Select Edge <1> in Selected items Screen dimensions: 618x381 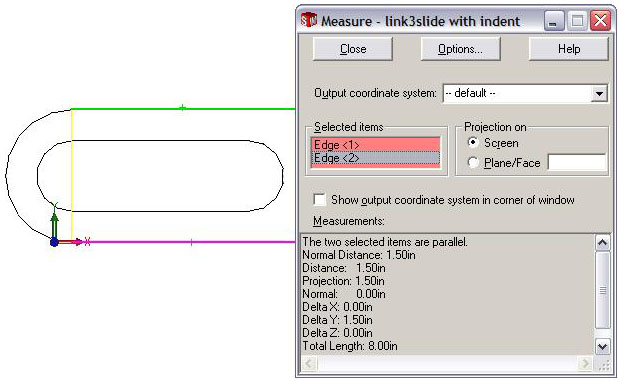tap(375, 145)
